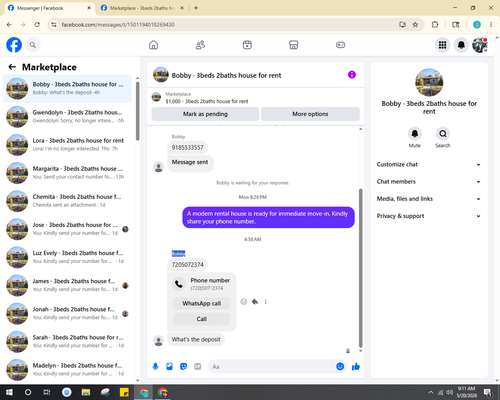Open Task View on the taskbar

pyautogui.click(x=47, y=392)
